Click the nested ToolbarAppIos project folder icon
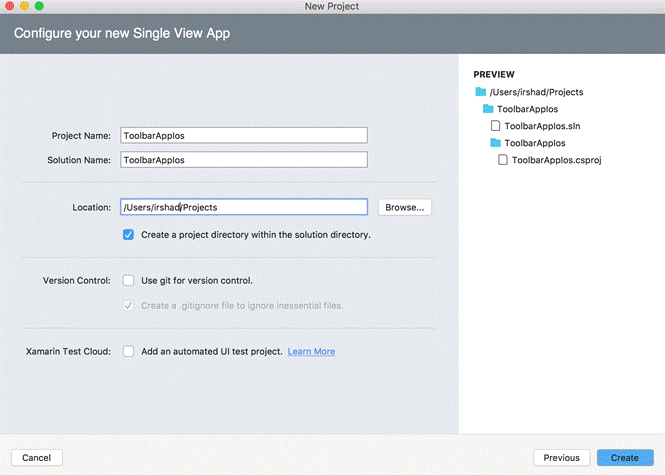The width and height of the screenshot is (665, 475). (x=495, y=143)
